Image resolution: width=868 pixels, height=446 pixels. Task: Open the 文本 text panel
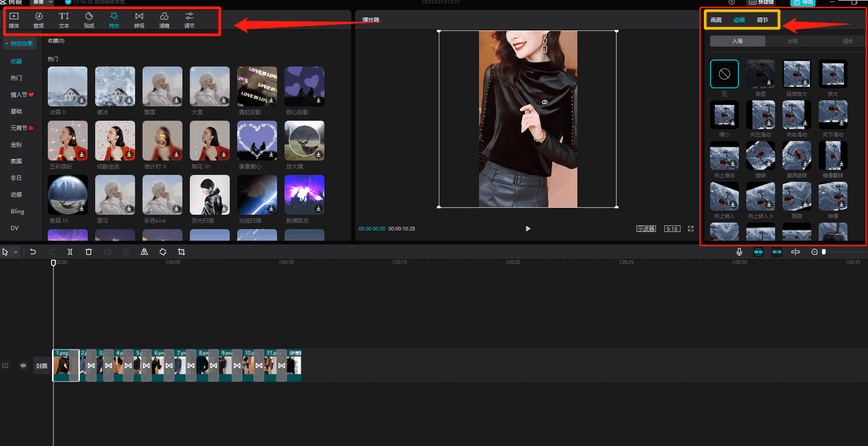[64, 20]
